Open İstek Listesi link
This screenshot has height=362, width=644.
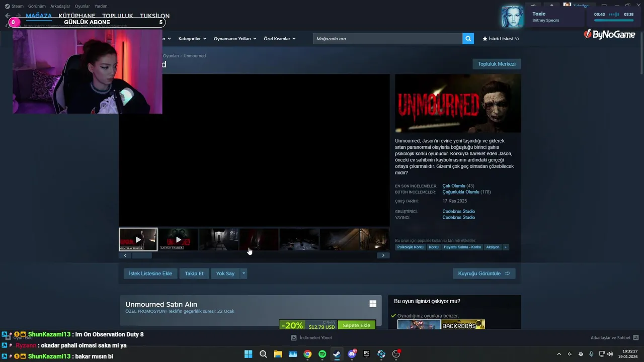coord(501,39)
